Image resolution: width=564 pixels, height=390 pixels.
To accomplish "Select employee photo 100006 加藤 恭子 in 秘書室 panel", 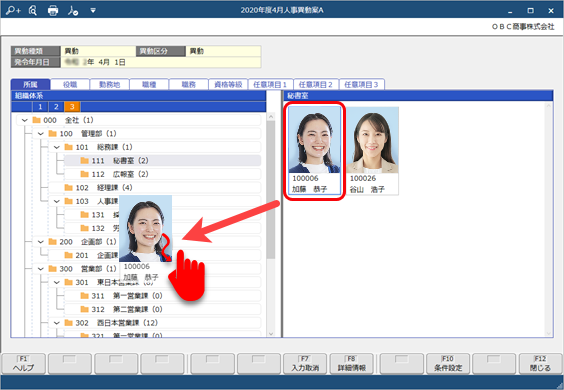I will click(314, 150).
